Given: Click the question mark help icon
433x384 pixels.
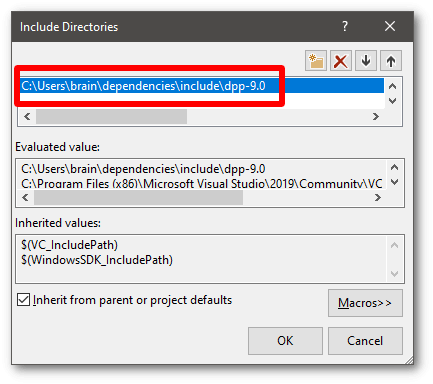Looking at the screenshot, I should (345, 26).
